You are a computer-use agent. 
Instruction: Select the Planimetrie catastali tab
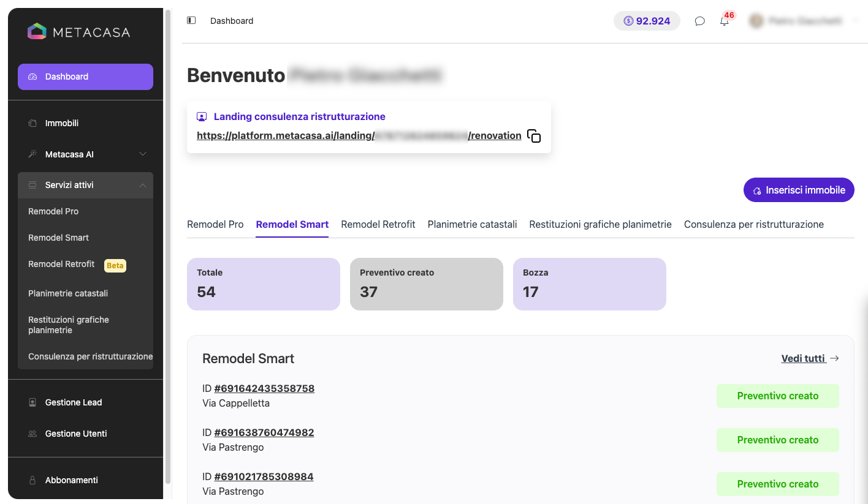point(472,224)
